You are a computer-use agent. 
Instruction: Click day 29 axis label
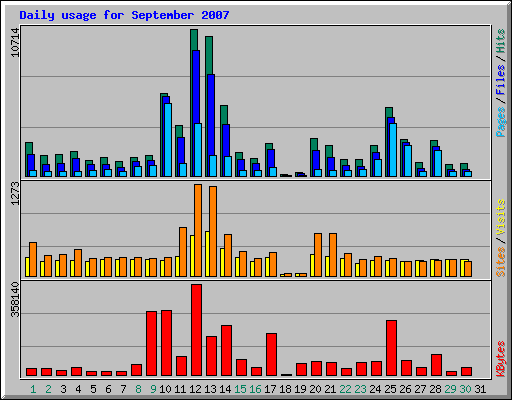(x=450, y=389)
